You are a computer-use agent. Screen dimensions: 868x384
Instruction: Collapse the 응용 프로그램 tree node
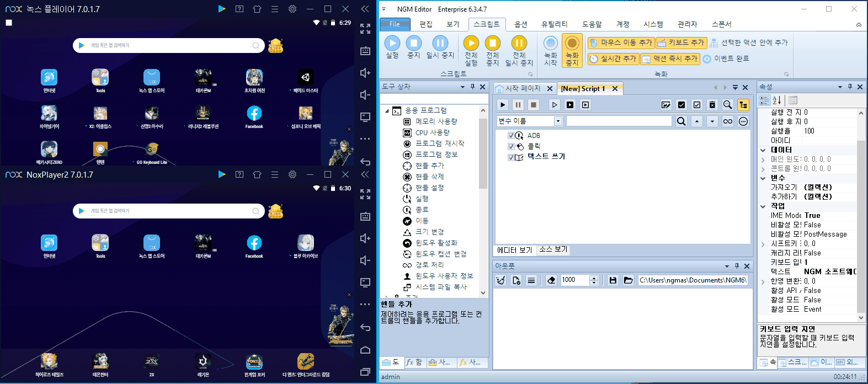pyautogui.click(x=387, y=111)
